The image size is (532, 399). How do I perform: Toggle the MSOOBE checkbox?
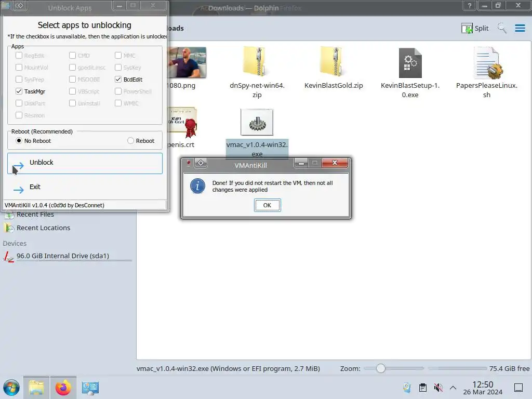coord(72,79)
